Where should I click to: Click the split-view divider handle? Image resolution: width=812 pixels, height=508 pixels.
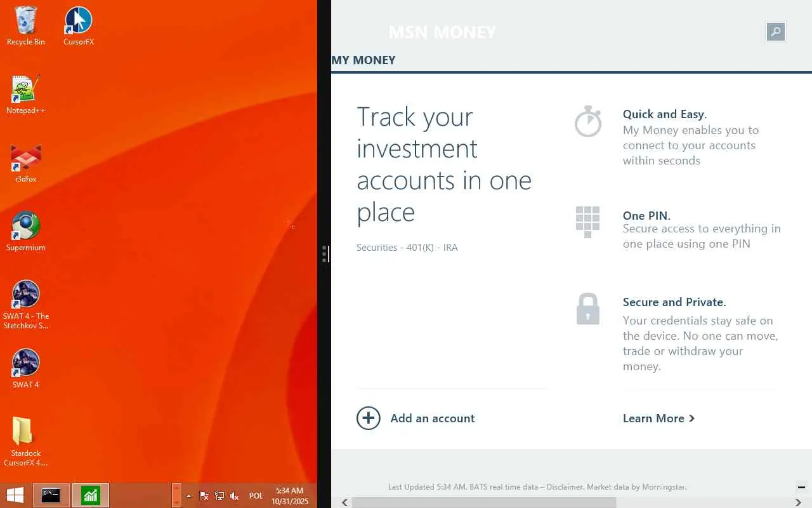pyautogui.click(x=324, y=254)
